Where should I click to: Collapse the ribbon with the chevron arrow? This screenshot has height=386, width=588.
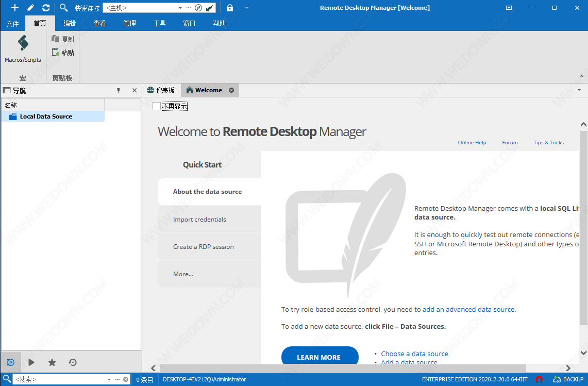[582, 76]
